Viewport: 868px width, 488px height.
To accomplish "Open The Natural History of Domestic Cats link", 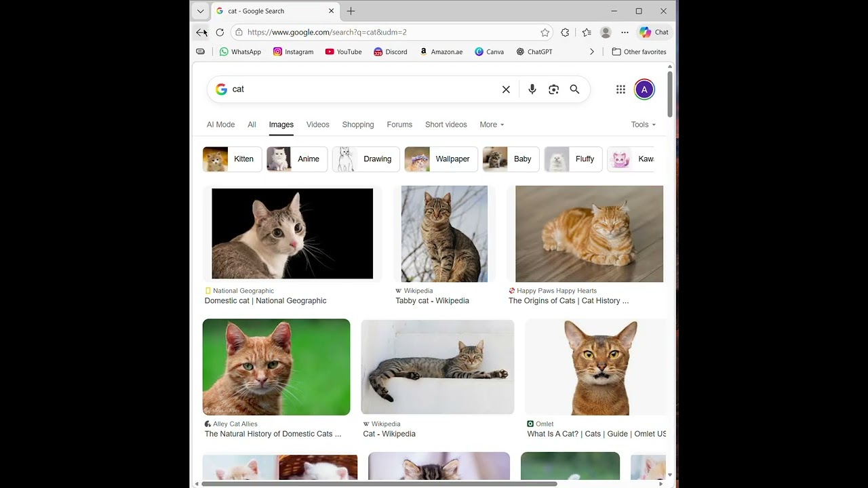I will point(273,434).
